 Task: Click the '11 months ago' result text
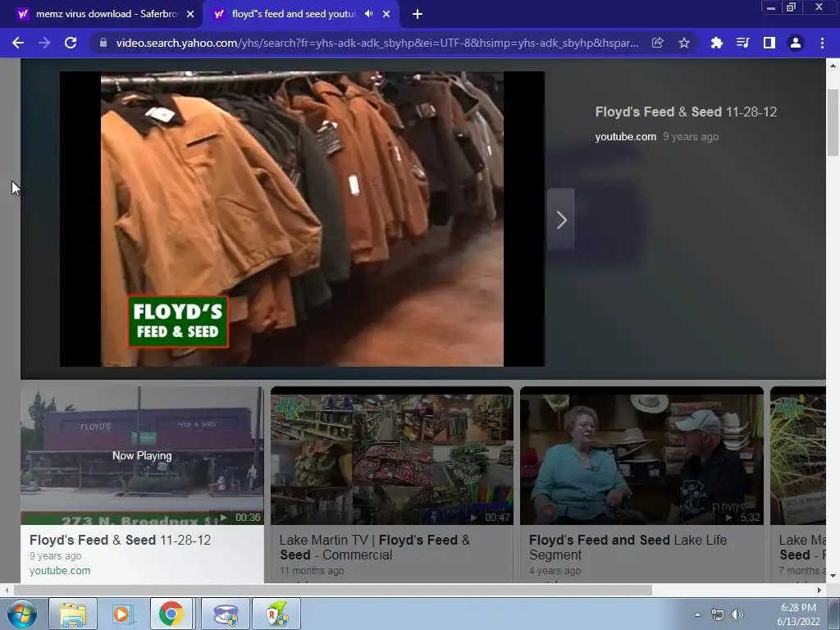pyautogui.click(x=312, y=571)
